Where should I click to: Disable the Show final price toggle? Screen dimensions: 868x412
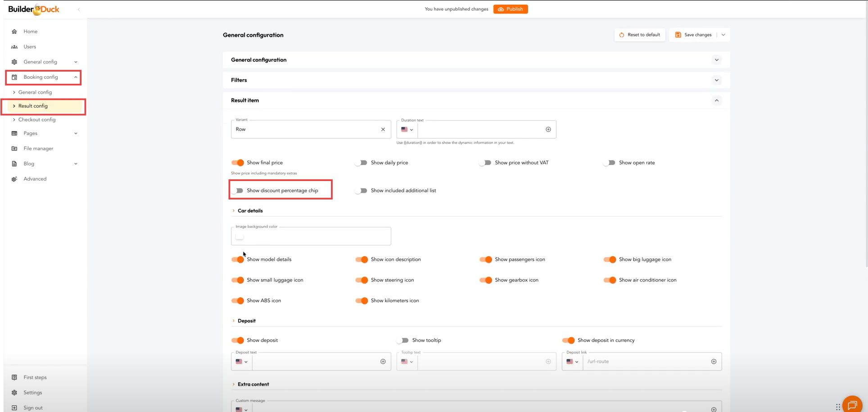pos(238,163)
